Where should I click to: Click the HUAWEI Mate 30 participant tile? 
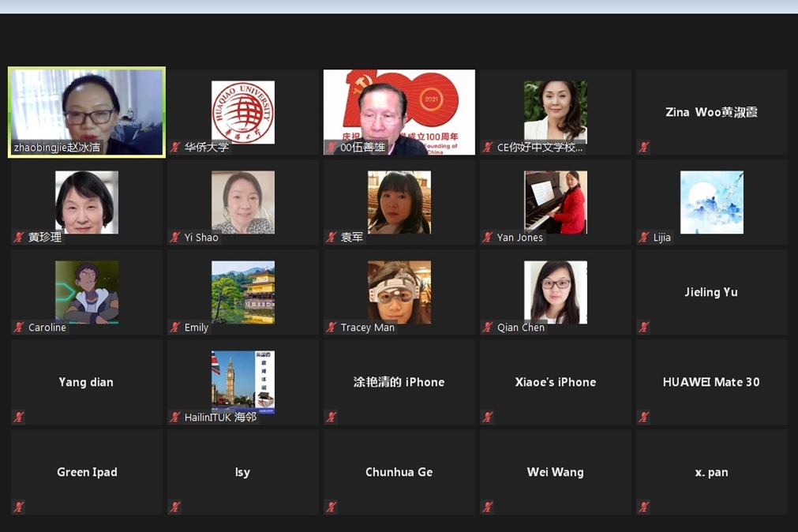(x=711, y=382)
